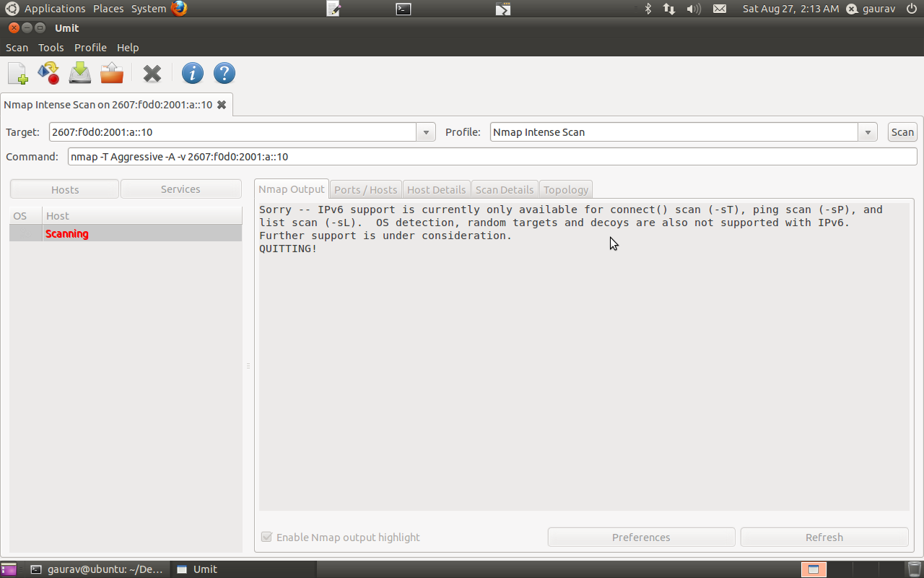The image size is (924, 578).
Task: Click the blue question mark help icon
Action: 225,73
